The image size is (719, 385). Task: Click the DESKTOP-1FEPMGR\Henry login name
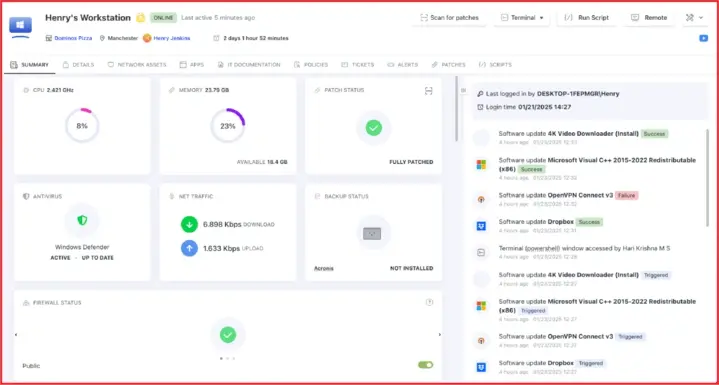pyautogui.click(x=578, y=94)
